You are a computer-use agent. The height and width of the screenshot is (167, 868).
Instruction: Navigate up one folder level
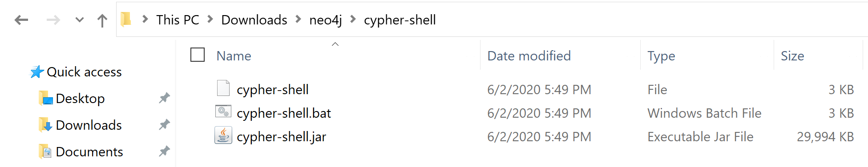102,20
